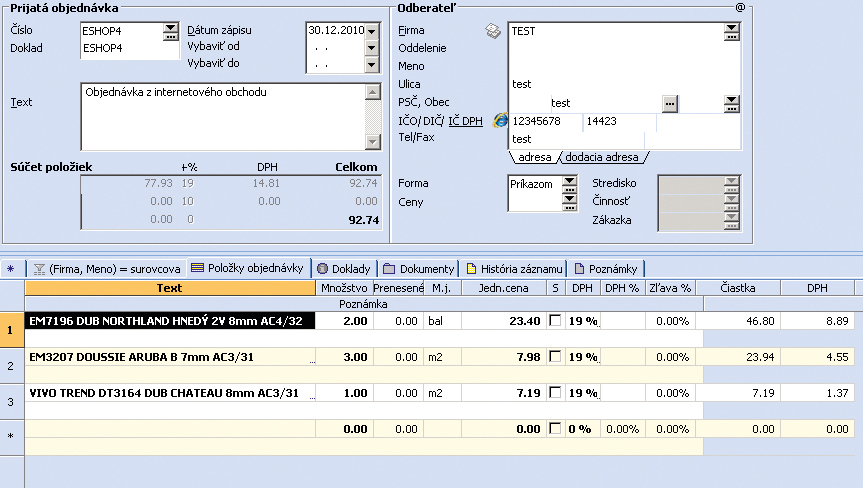Click the Doklad ESHOP4 input field
863x488 pixels.
pos(130,48)
